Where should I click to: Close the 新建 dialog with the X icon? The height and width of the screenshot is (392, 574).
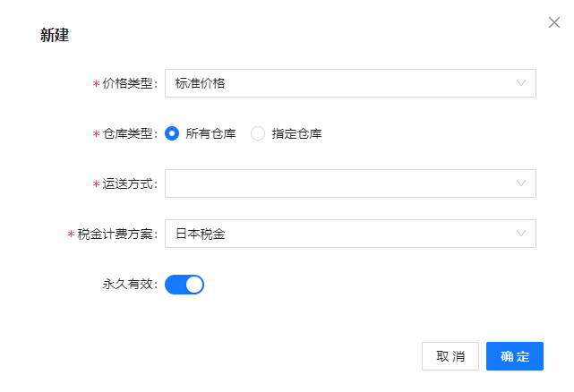(554, 22)
